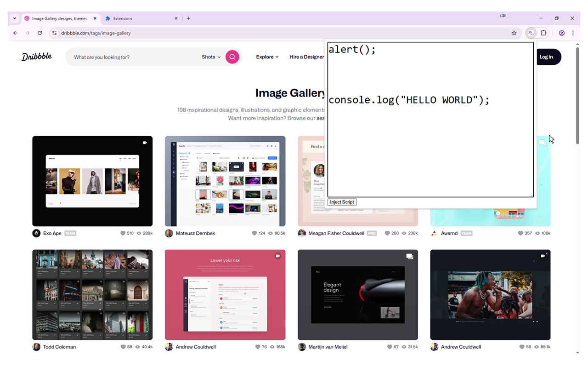Open the tab search dropdown arrow
This screenshot has height=368, width=588.
pyautogui.click(x=14, y=18)
